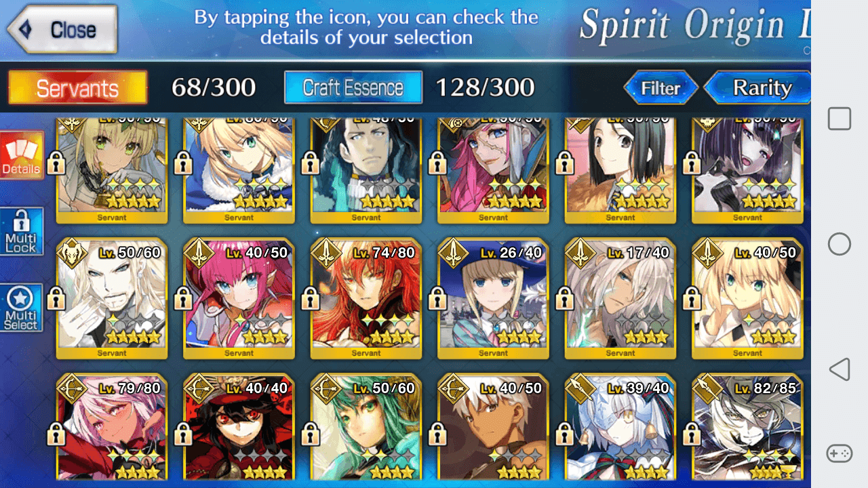
Task: Switch to the Craft Essence tab
Action: tap(353, 88)
